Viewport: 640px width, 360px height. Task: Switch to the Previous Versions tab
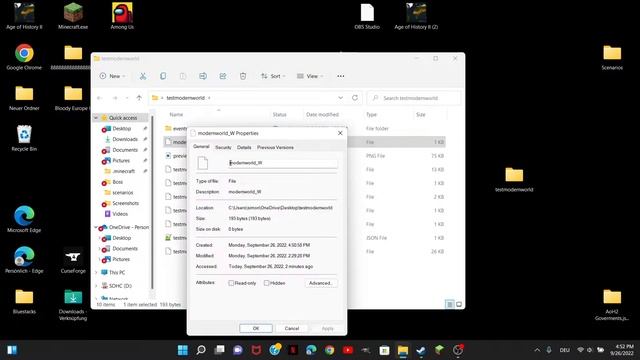[275, 147]
